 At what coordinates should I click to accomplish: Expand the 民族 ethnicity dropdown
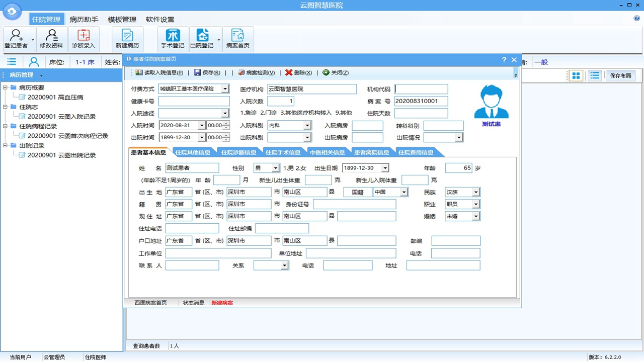coord(476,192)
